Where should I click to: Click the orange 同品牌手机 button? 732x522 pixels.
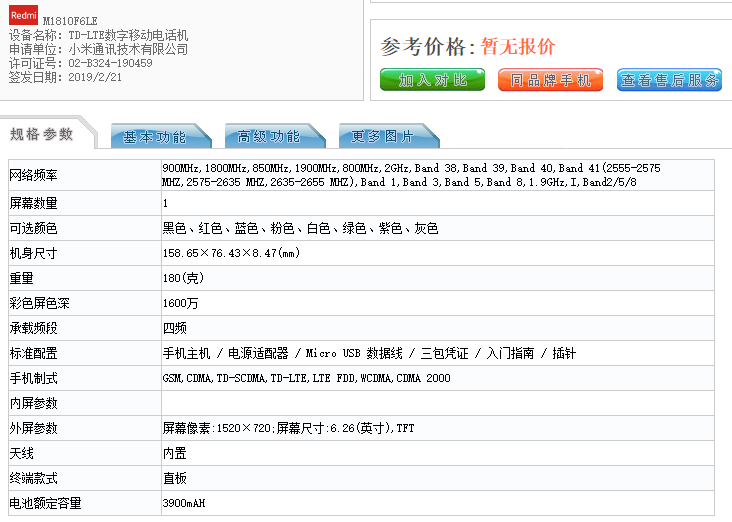550,80
